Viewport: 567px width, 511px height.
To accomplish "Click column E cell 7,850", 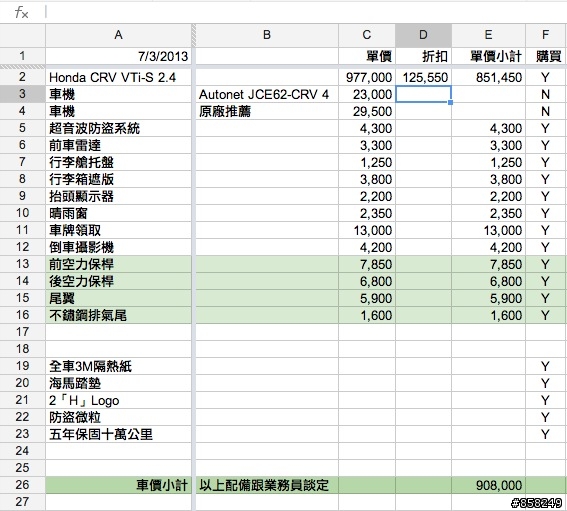I will (488, 264).
